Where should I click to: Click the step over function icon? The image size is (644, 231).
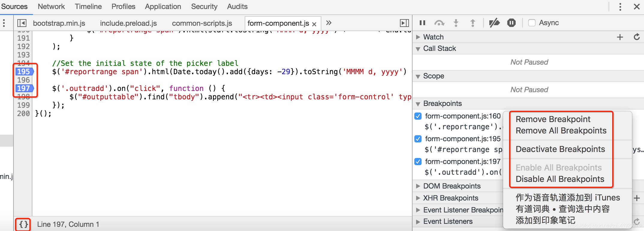pos(439,23)
